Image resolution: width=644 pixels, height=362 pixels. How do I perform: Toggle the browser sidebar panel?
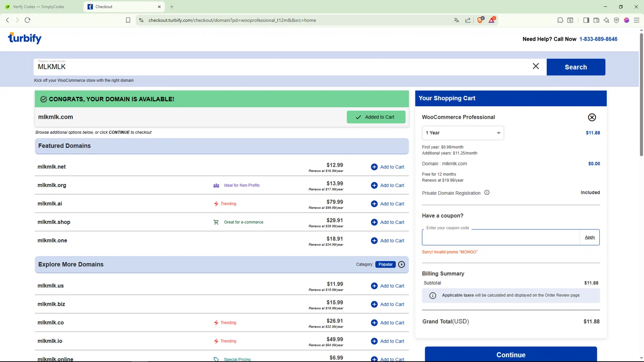(586, 20)
